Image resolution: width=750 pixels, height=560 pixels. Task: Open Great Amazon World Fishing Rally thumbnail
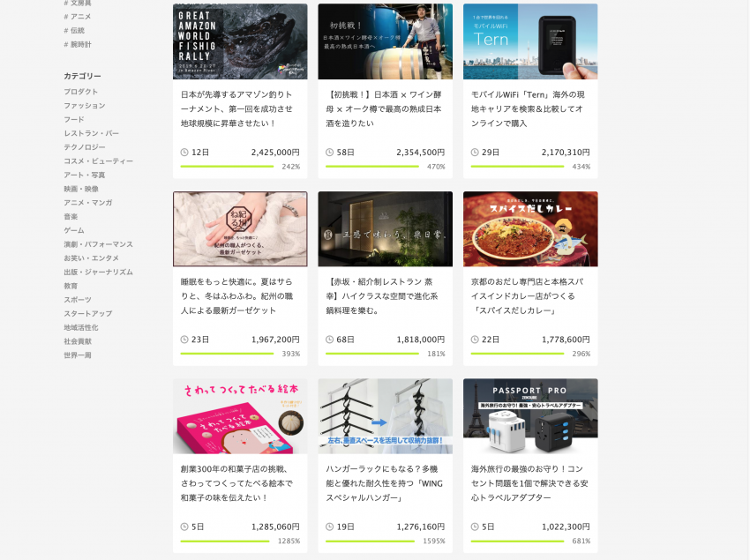[x=240, y=41]
